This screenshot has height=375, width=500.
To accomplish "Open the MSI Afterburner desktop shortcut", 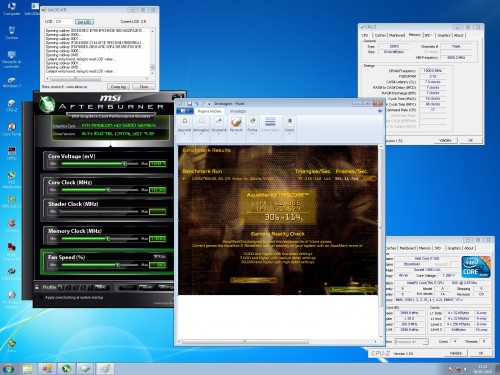I will [x=11, y=178].
